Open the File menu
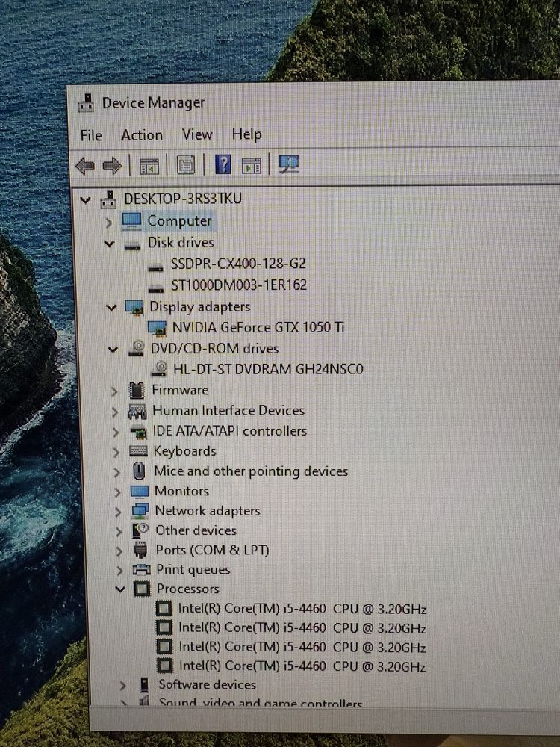 click(x=91, y=136)
